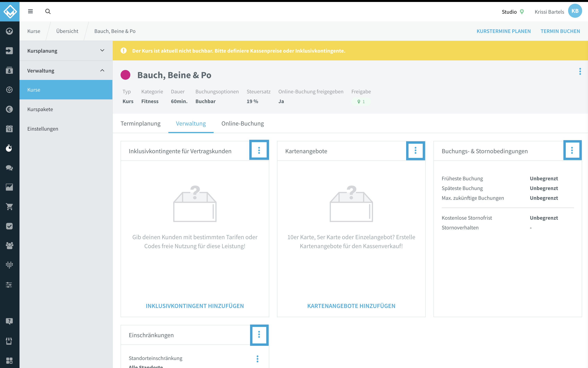Open the calendar icon in sidebar
Viewport: 588px width, 368px height.
click(x=9, y=128)
